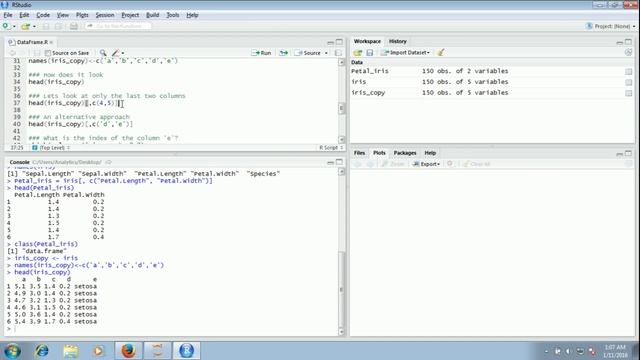Click the open file folder icon in the main toolbar
Viewport: 640px width, 360px height.
point(25,27)
